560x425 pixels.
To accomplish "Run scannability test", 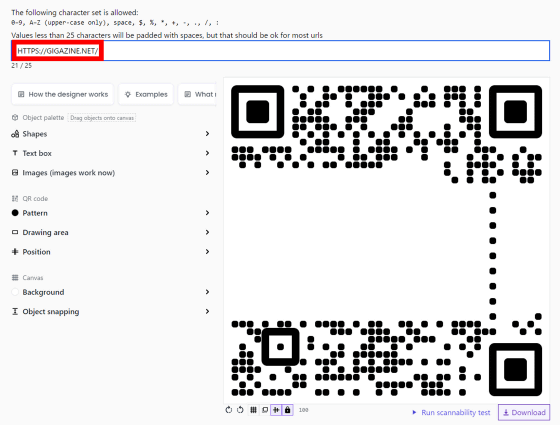I will (x=451, y=412).
